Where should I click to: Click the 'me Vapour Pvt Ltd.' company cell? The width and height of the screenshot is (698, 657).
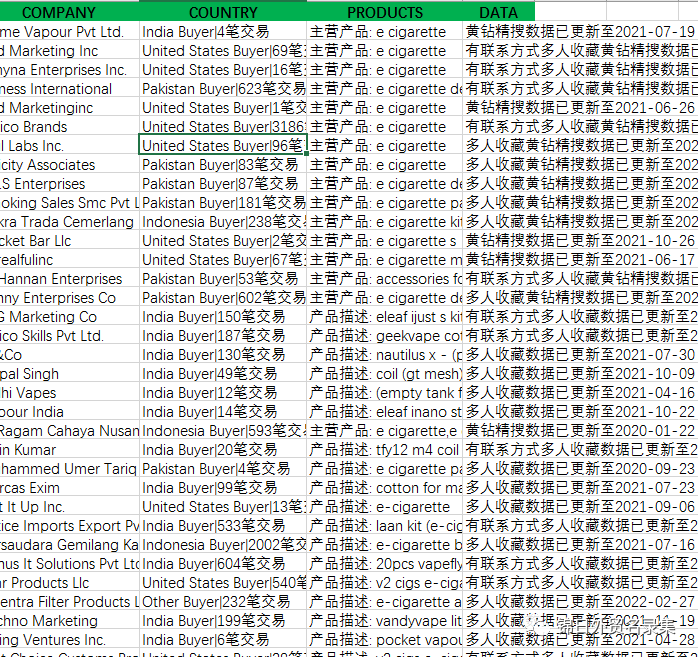69,32
